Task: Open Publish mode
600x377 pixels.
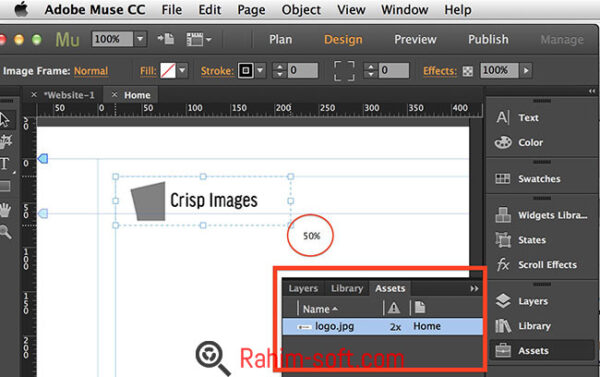Action: pos(488,39)
